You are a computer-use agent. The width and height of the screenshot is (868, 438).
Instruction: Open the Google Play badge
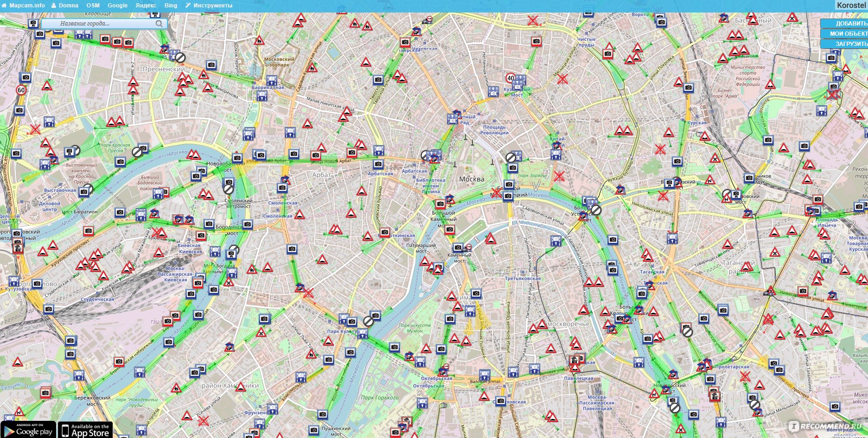pyautogui.click(x=28, y=430)
